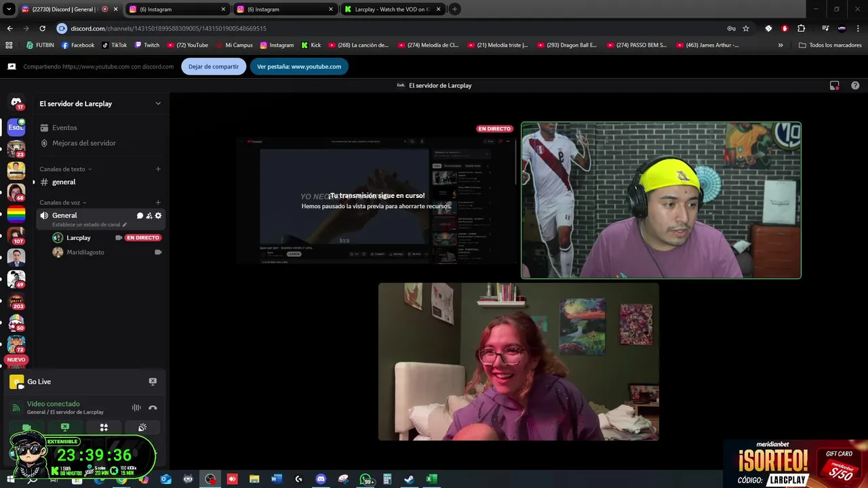Open Discord help question mark icon
The height and width of the screenshot is (488, 868).
click(855, 85)
